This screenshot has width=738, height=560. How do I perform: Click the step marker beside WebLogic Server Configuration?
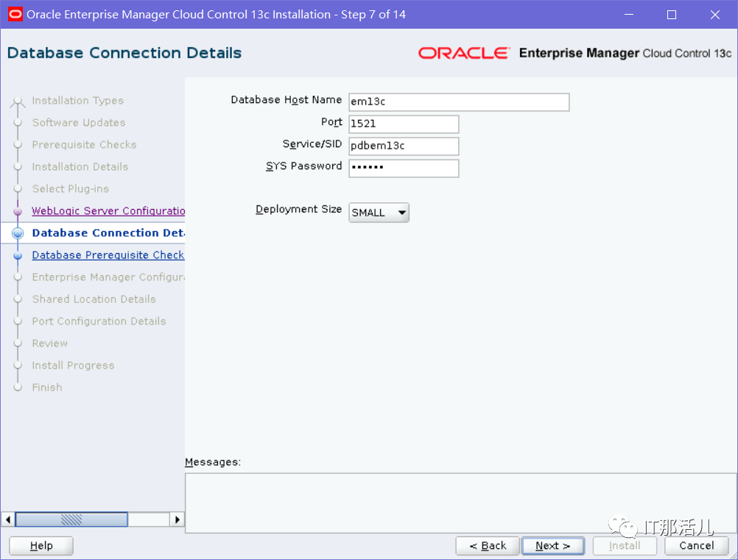(x=18, y=211)
